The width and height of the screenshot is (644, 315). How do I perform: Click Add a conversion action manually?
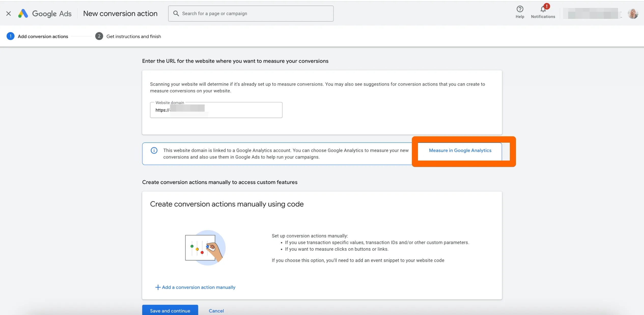pos(195,287)
